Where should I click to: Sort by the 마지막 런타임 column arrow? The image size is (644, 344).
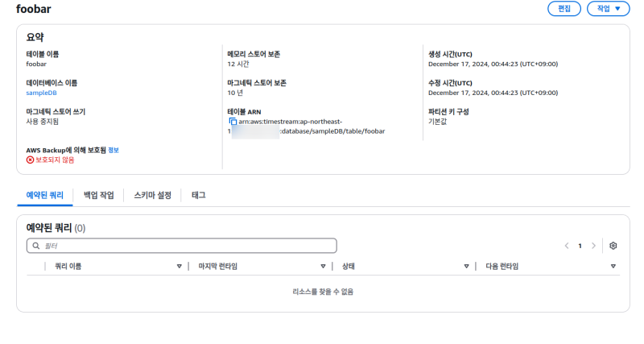tap(322, 266)
